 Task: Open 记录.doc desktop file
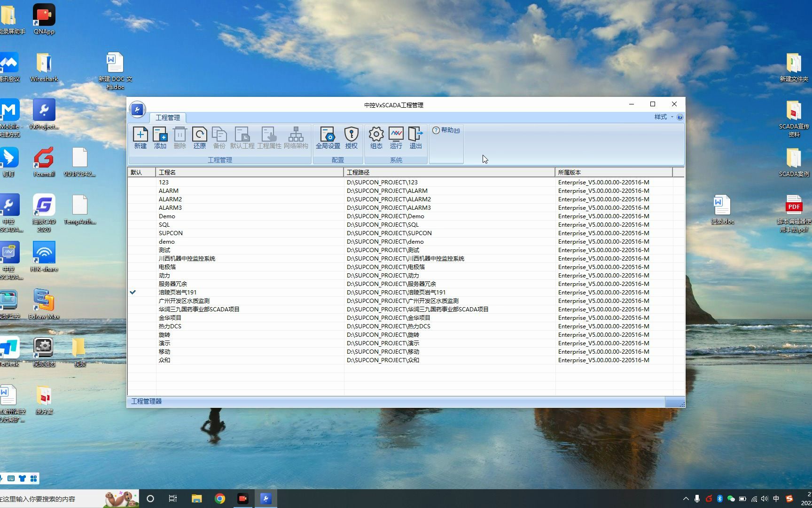(722, 210)
